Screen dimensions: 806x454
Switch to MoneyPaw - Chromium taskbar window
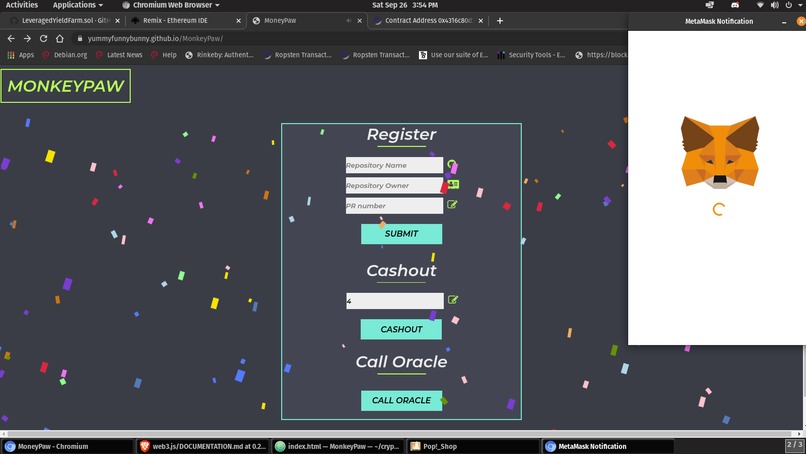click(67, 446)
